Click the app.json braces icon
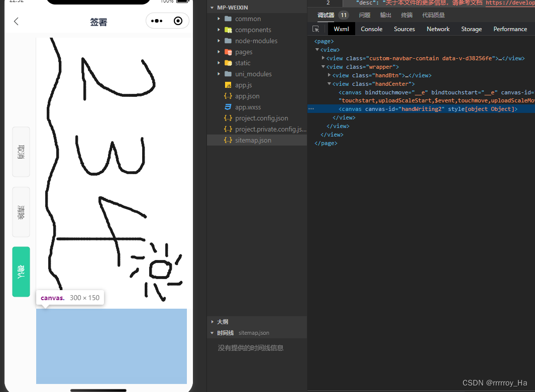The image size is (535, 392). (228, 96)
